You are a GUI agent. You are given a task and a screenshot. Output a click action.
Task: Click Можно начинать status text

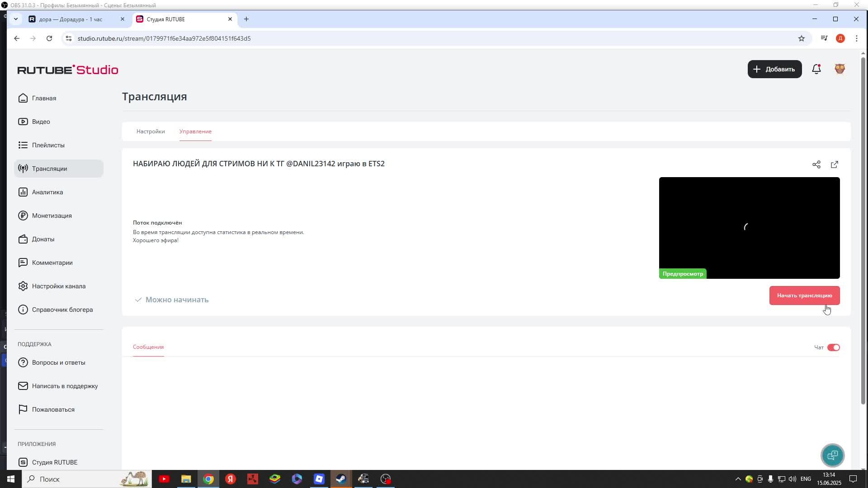coord(177,300)
